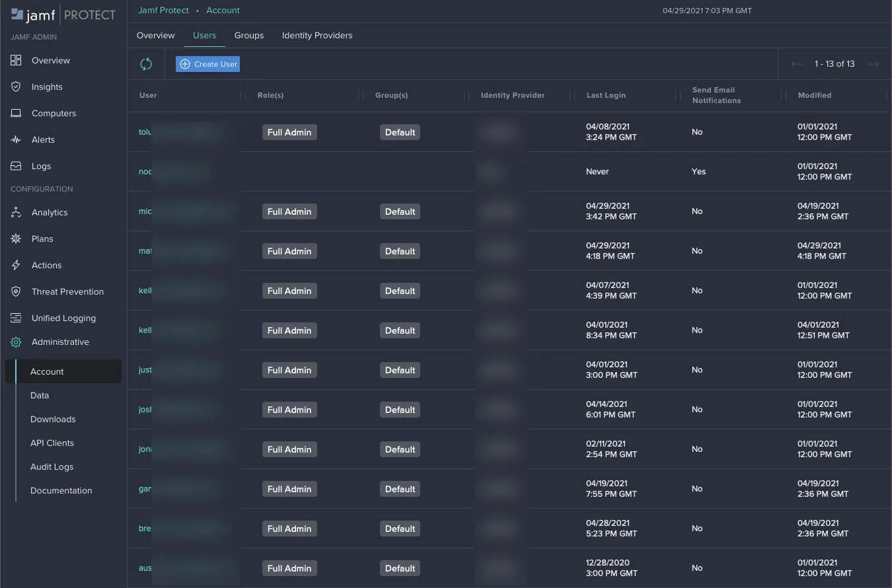This screenshot has width=892, height=588.
Task: Select the Logs envelope icon
Action: click(16, 166)
